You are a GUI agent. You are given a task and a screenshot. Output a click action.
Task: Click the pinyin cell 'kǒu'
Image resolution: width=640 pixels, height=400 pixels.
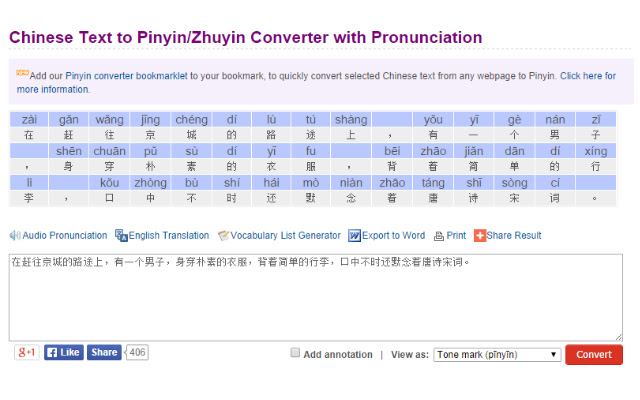click(109, 182)
